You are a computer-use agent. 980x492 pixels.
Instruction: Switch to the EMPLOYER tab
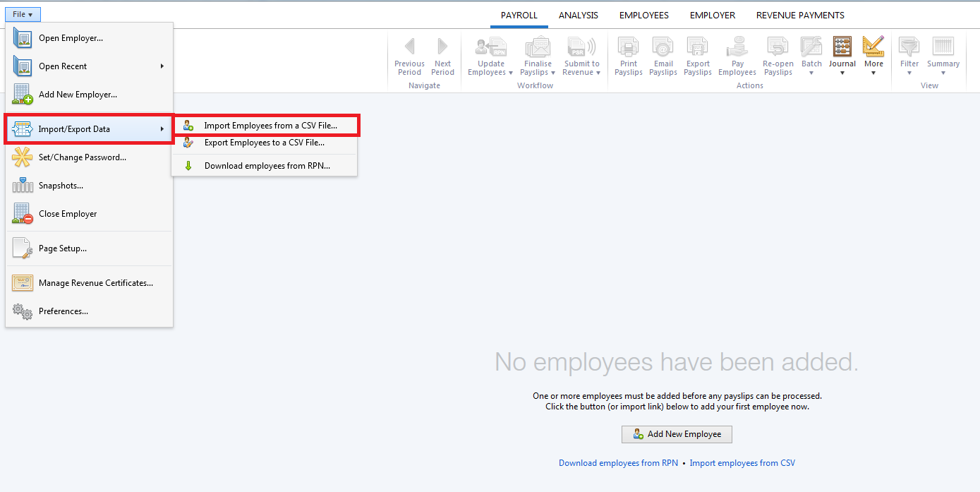tap(713, 15)
